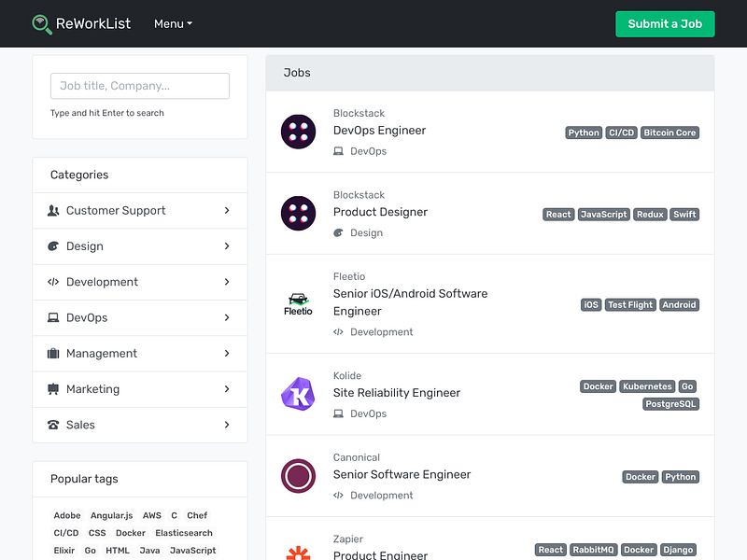Select the Chef popular tag
747x560 pixels.
point(197,516)
